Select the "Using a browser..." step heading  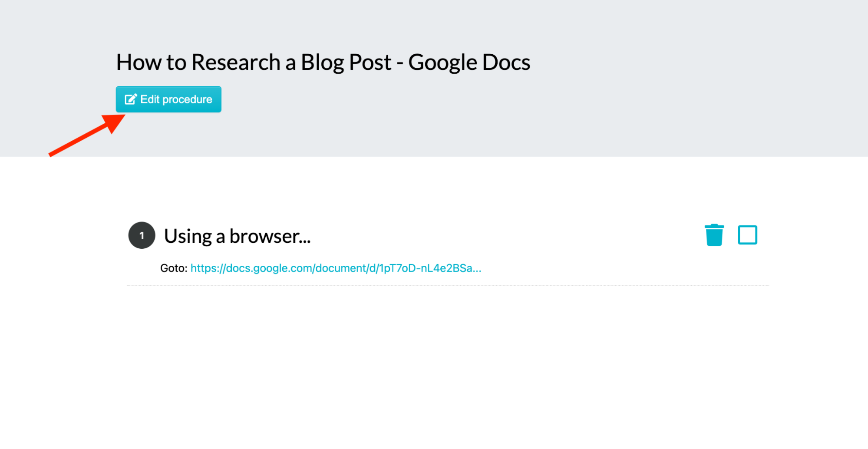(x=238, y=236)
